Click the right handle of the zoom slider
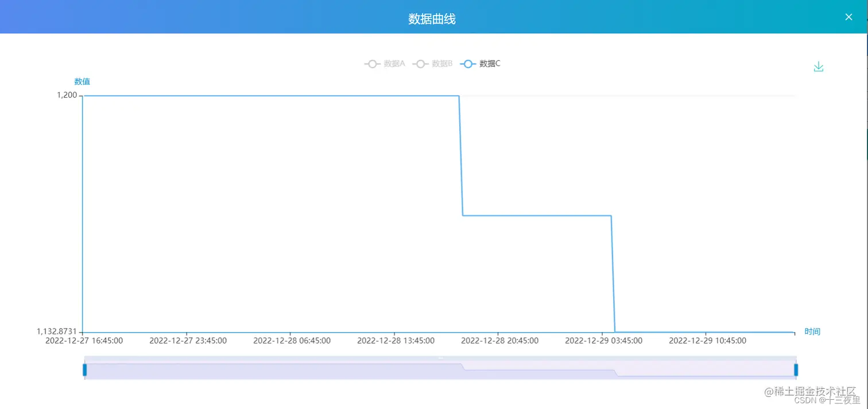This screenshot has height=409, width=868. coord(796,368)
